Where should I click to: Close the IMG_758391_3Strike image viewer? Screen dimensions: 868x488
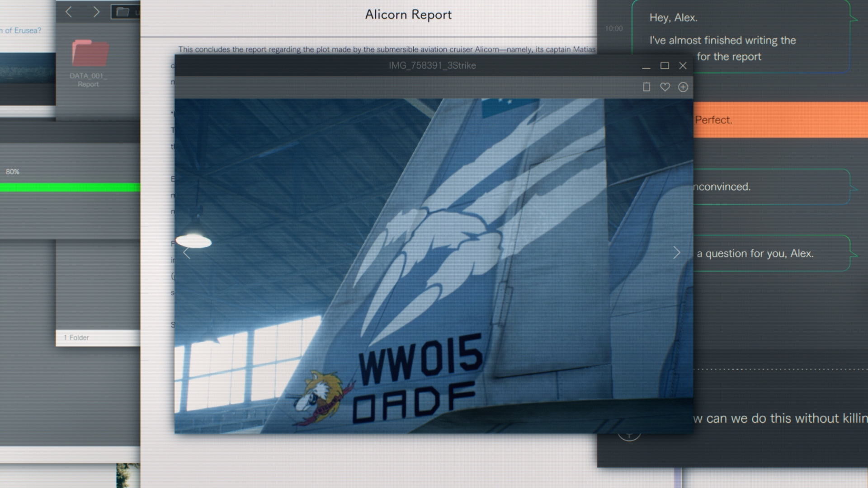(683, 66)
